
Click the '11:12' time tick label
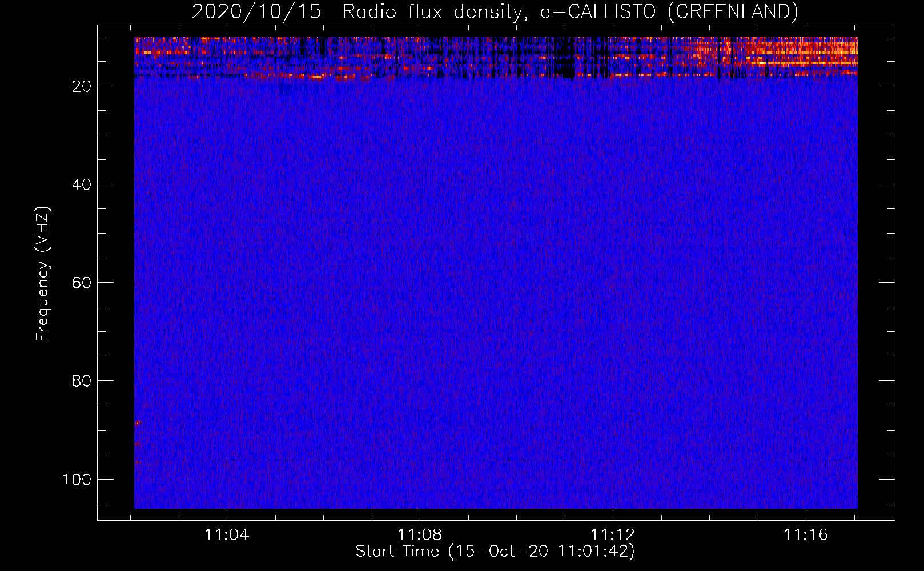tap(613, 534)
